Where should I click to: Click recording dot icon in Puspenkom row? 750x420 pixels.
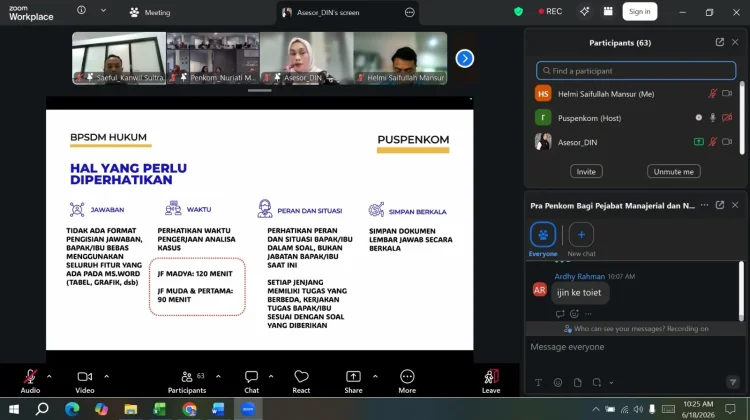[698, 117]
